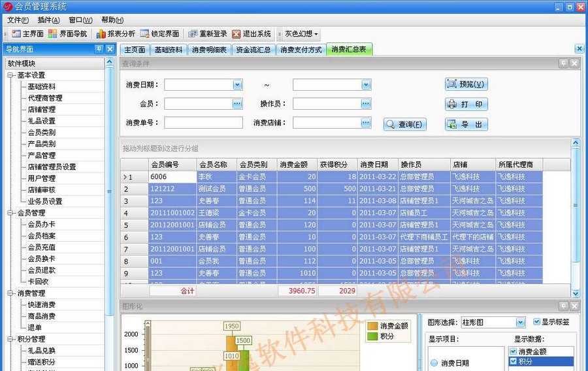
Task: Collapse the 基本设置 tree node
Action: (10, 75)
